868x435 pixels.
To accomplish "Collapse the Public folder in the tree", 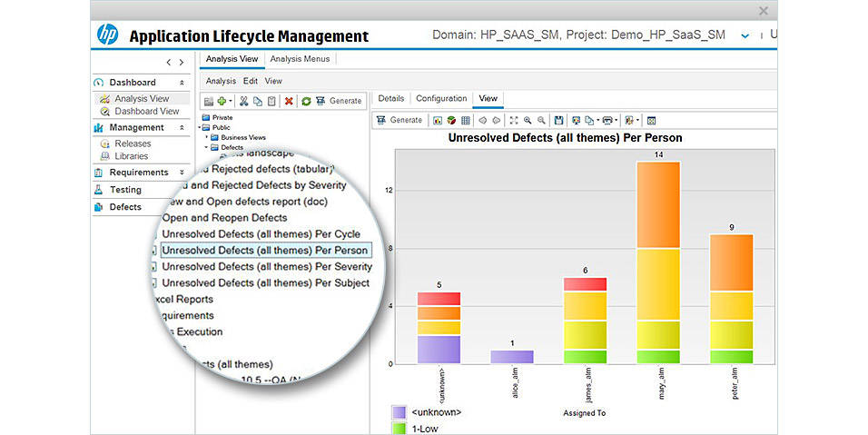I will tap(201, 127).
